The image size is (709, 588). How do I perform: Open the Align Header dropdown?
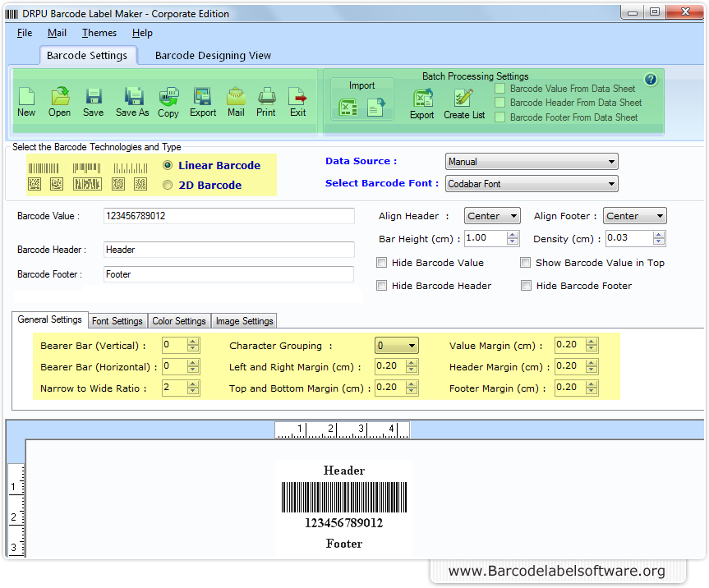492,216
